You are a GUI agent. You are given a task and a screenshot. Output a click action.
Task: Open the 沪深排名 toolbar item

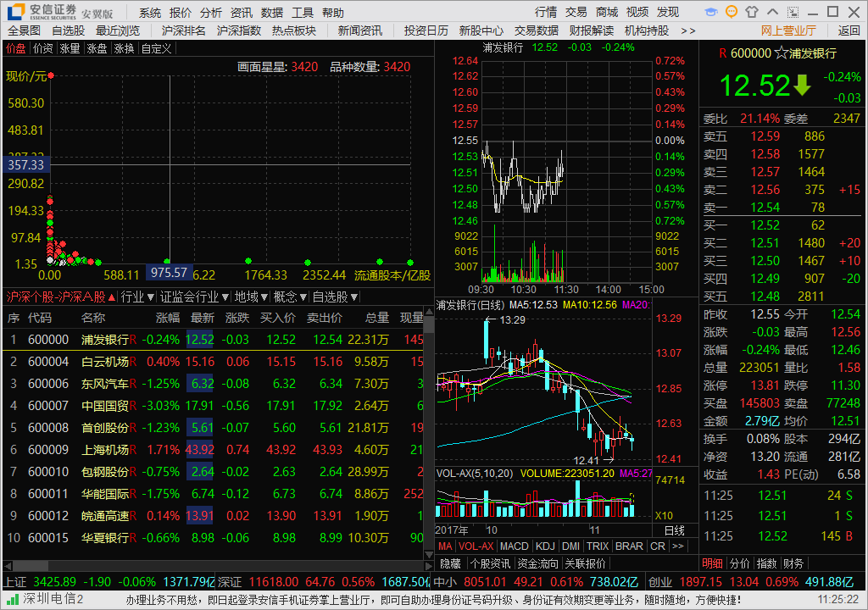pyautogui.click(x=183, y=31)
